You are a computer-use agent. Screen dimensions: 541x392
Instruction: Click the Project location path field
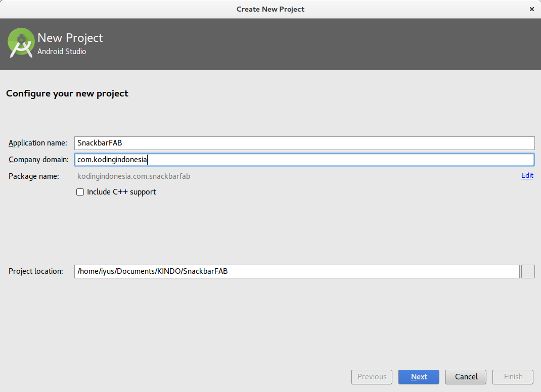297,271
